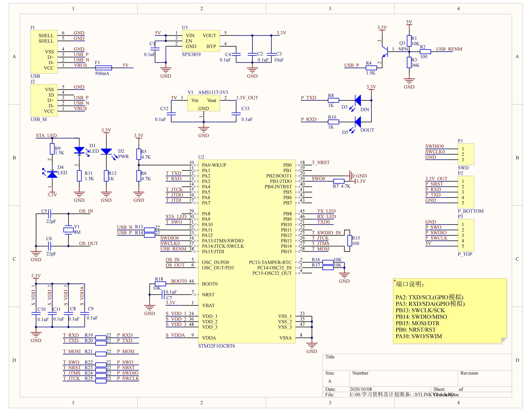Select resistor R8 on P_TXD line
The image size is (532, 411).
[x=333, y=100]
